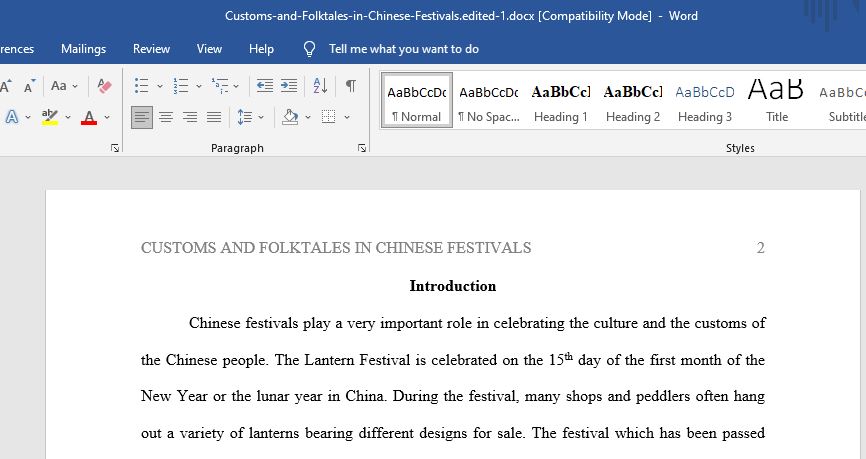This screenshot has width=866, height=459.
Task: Apply the Heading 2 style
Action: [633, 101]
